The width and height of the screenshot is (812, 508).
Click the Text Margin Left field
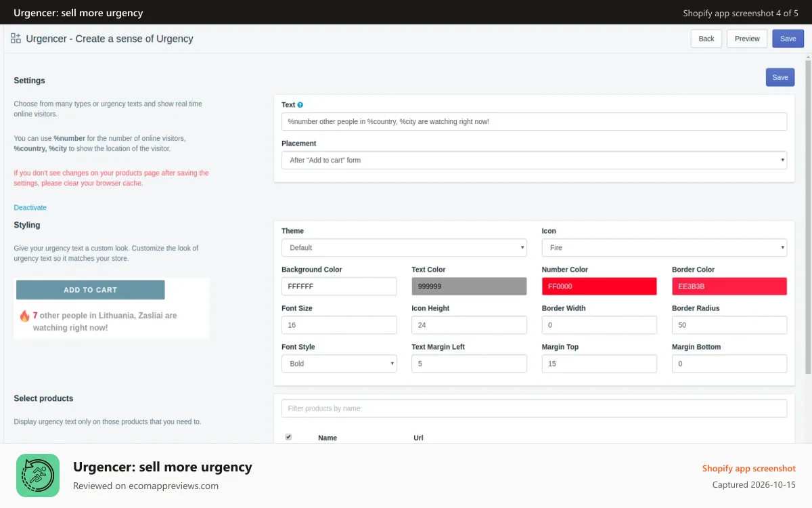(x=469, y=364)
